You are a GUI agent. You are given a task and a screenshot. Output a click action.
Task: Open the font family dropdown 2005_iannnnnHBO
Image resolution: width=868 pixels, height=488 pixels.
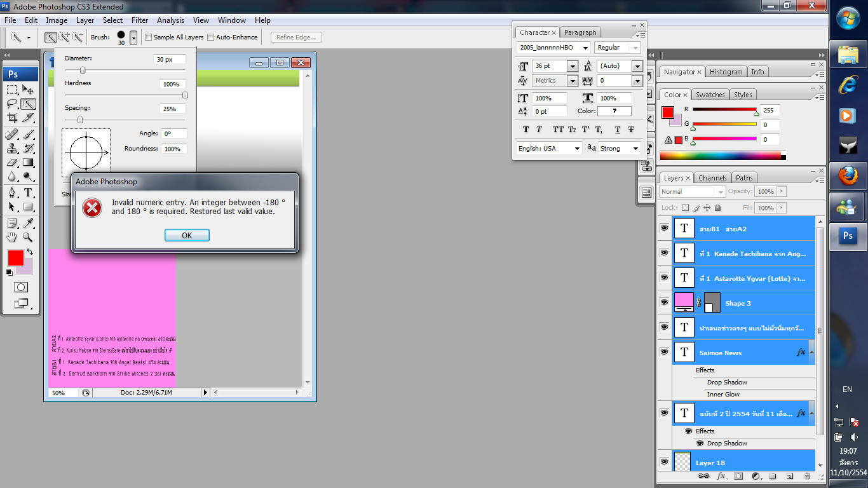[585, 48]
